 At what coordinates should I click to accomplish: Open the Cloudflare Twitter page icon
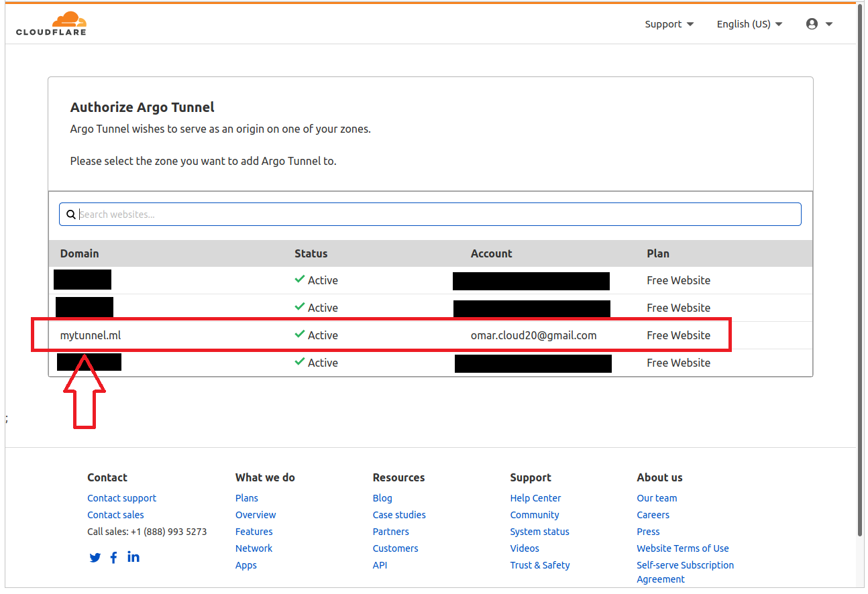click(x=95, y=558)
